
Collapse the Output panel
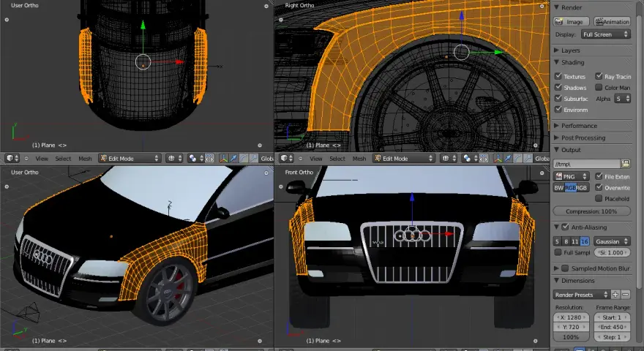click(556, 150)
